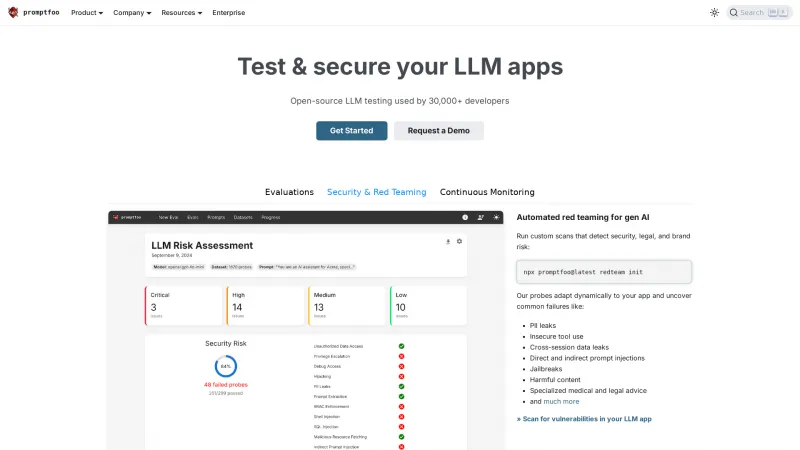Toggle the light/dark theme sun icon
This screenshot has width=800, height=450.
pos(714,13)
